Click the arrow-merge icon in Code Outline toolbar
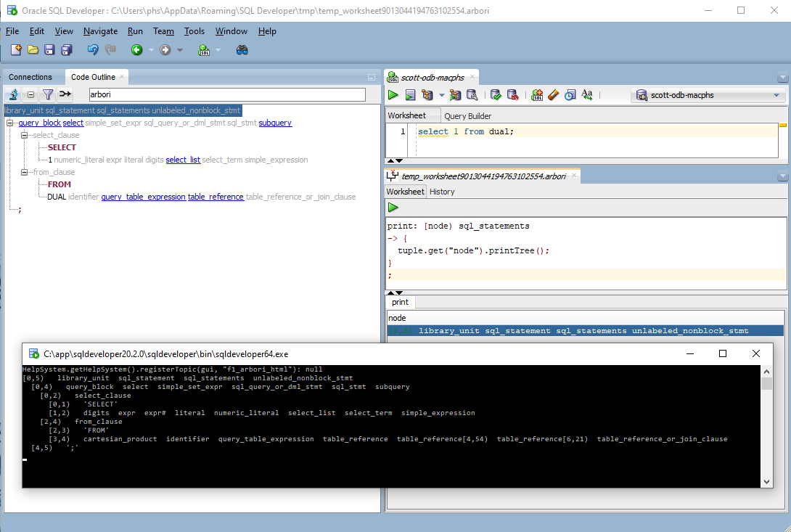Image resolution: width=791 pixels, height=532 pixels. [65, 94]
